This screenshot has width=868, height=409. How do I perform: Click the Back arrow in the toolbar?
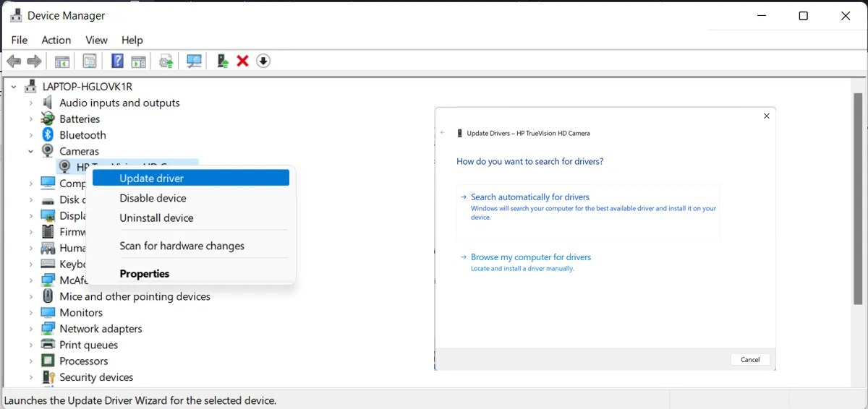tap(14, 61)
